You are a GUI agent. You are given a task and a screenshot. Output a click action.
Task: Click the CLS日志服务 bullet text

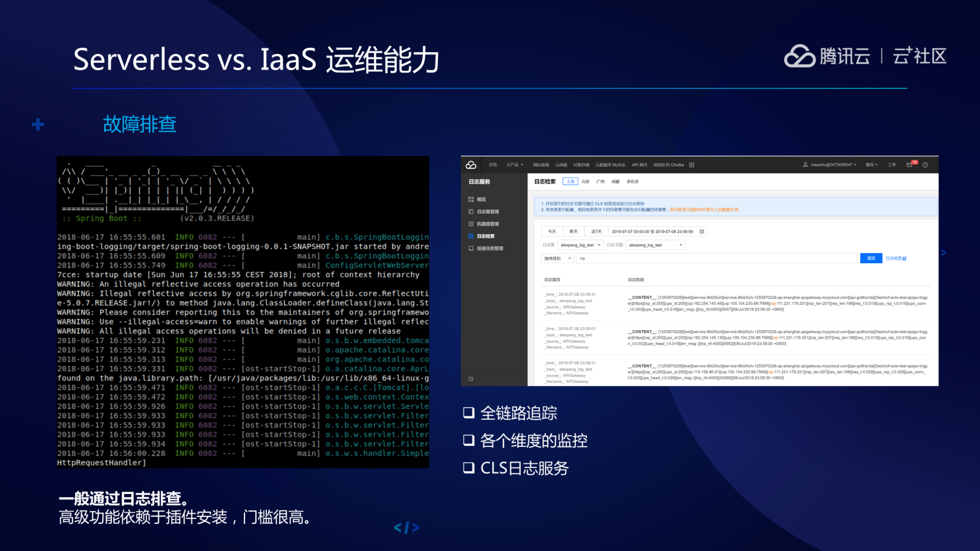tap(524, 468)
